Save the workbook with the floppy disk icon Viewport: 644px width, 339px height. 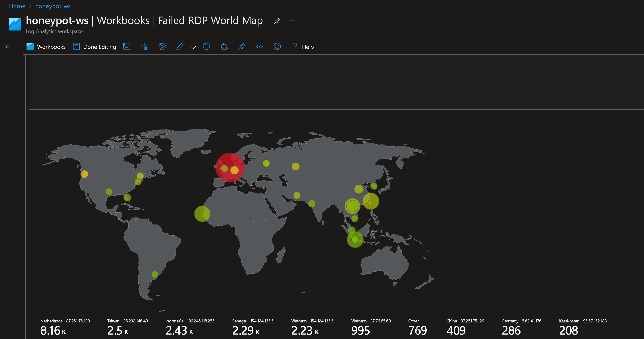127,46
